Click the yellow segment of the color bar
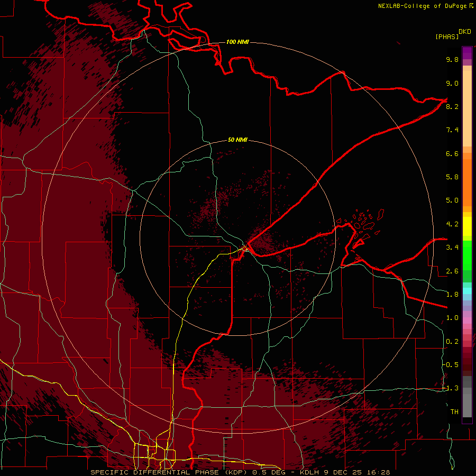Screen dimensions: 476x476 [467, 226]
